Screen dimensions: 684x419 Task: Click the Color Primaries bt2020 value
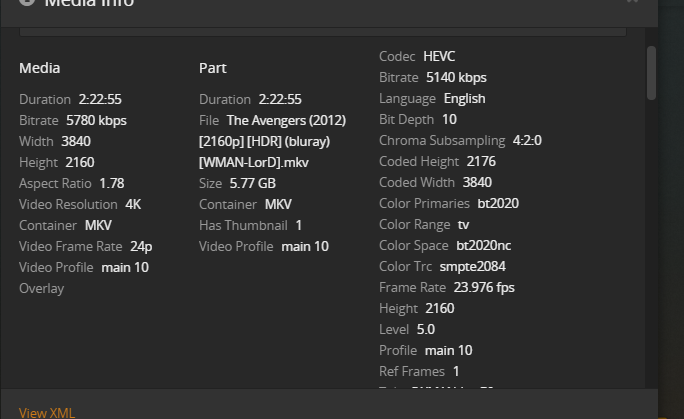click(498, 203)
